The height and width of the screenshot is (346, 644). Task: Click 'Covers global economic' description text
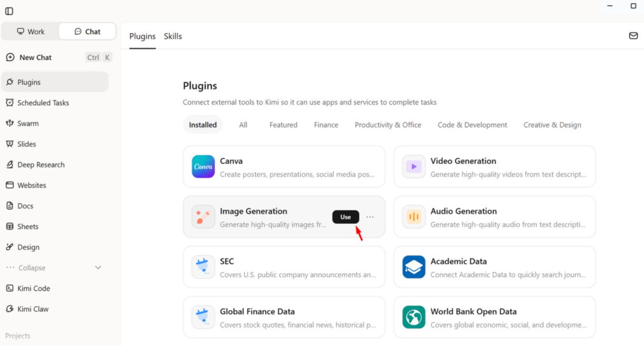(508, 324)
